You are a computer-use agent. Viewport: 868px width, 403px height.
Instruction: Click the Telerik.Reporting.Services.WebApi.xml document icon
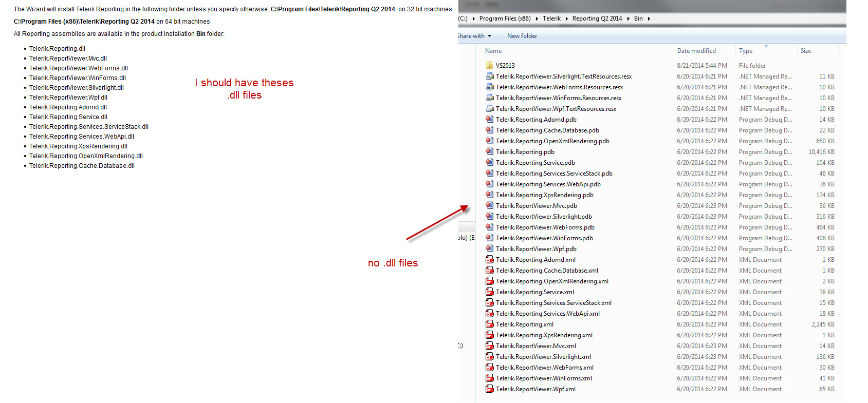(489, 314)
